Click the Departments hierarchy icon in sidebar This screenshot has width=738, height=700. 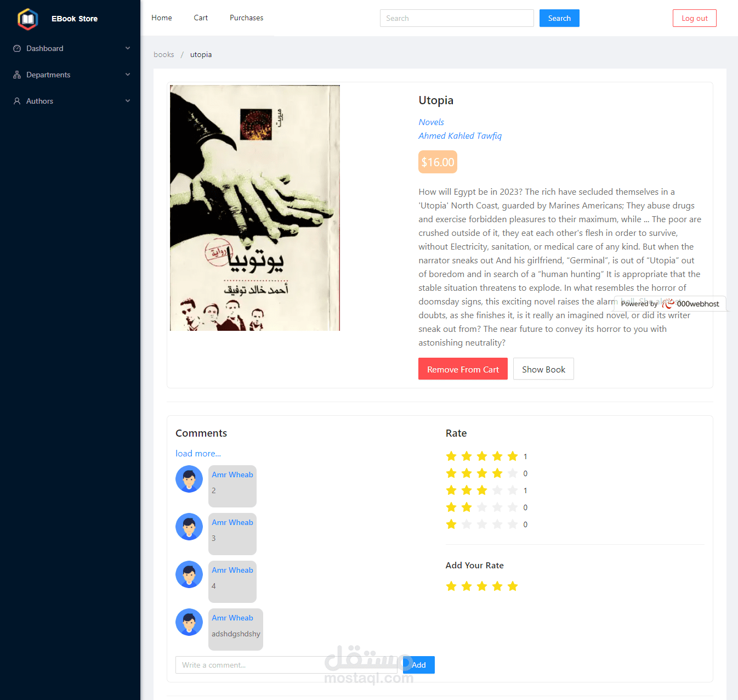point(17,75)
